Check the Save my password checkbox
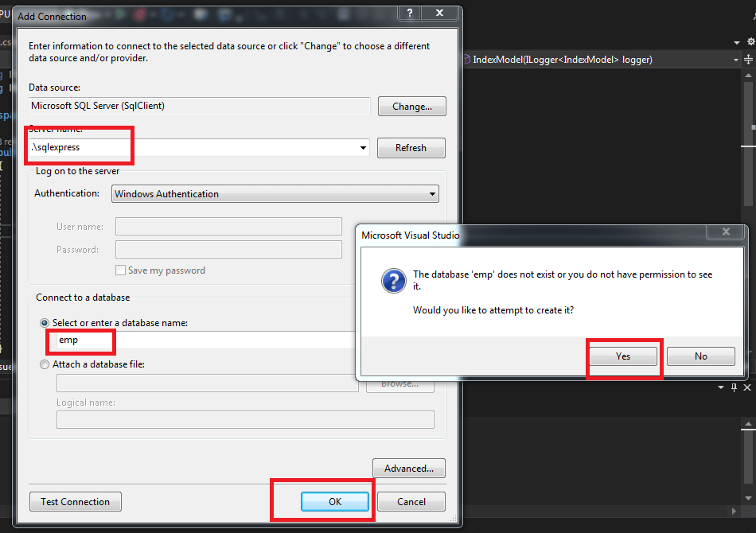 click(x=120, y=270)
